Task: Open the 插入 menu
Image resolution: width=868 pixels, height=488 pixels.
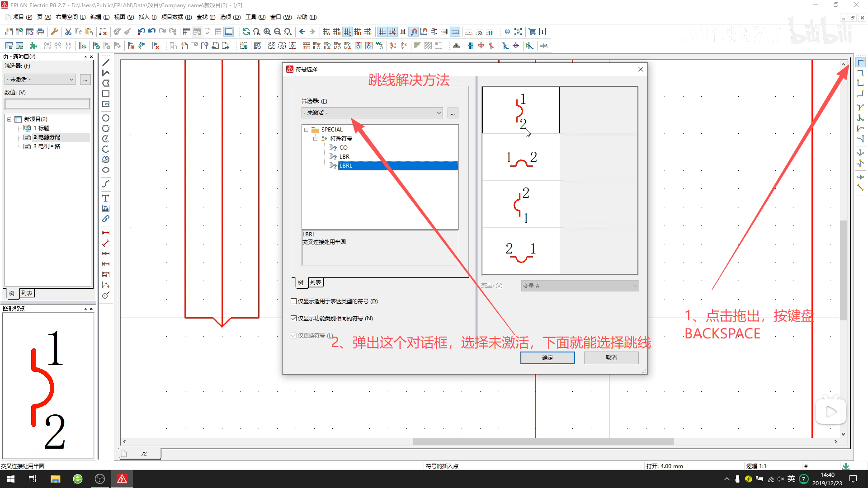Action: [147, 17]
